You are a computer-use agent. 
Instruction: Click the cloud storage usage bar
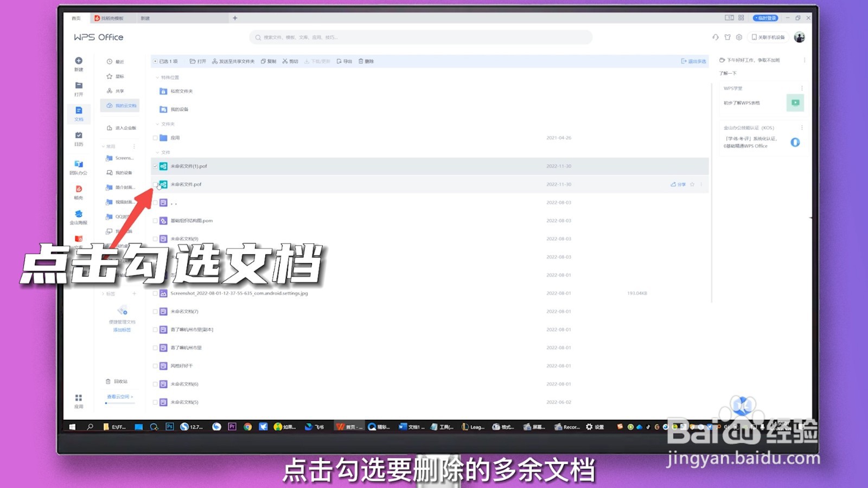coord(119,403)
